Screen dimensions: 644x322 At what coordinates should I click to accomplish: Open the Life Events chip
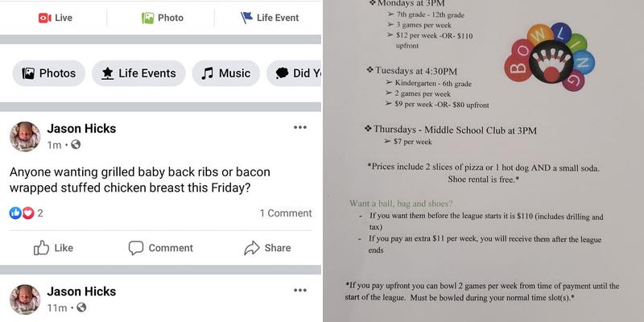138,73
